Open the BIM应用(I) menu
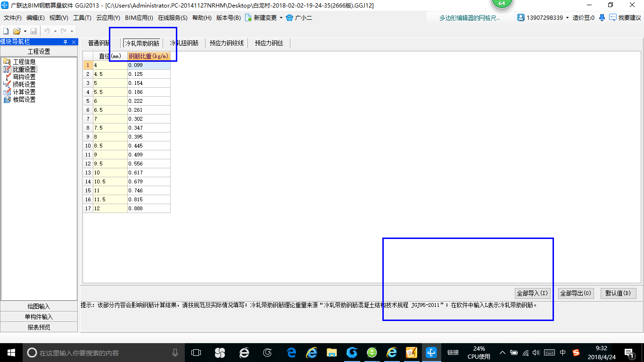644x362 pixels. coord(139,18)
